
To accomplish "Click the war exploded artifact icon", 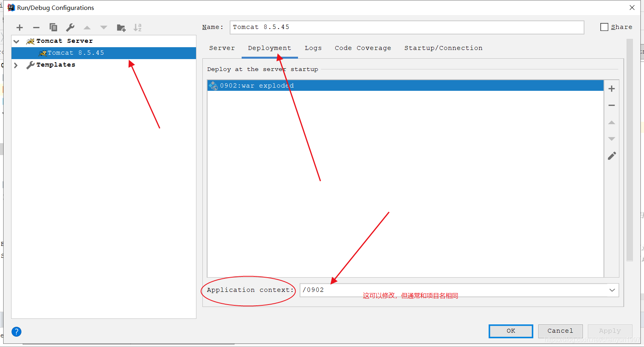I will [213, 86].
